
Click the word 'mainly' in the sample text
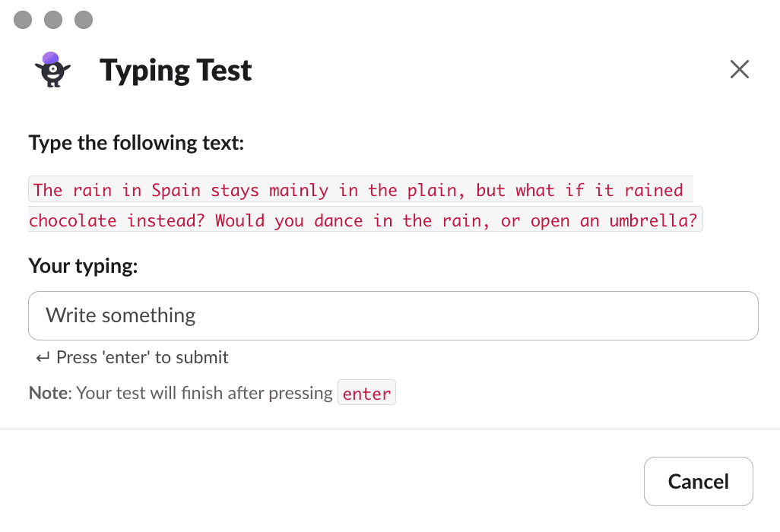[299, 191]
